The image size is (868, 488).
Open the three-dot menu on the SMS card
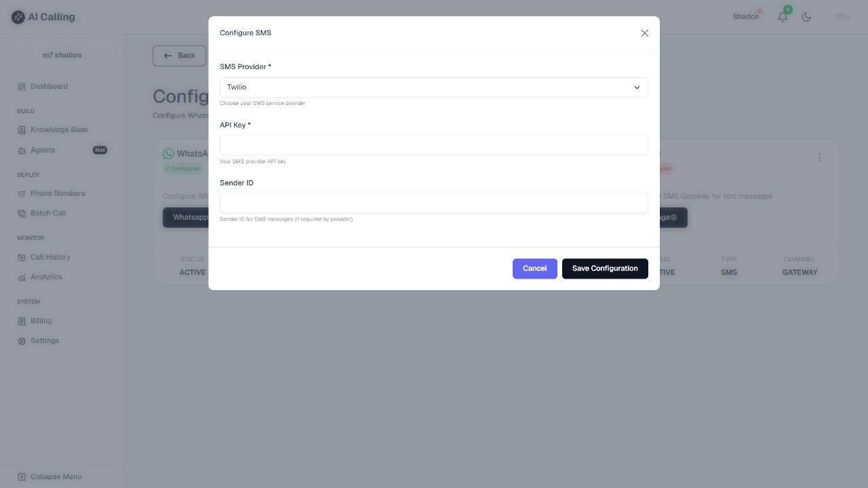[x=820, y=157]
